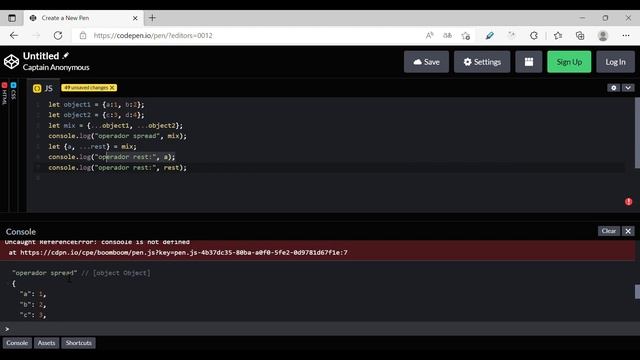Click the console command input line
The height and width of the screenshot is (360, 640).
(320, 329)
